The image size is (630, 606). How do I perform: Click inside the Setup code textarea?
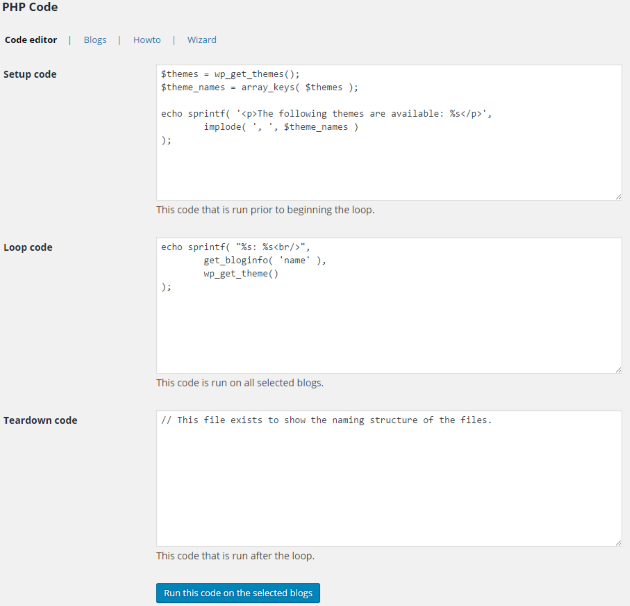389,133
